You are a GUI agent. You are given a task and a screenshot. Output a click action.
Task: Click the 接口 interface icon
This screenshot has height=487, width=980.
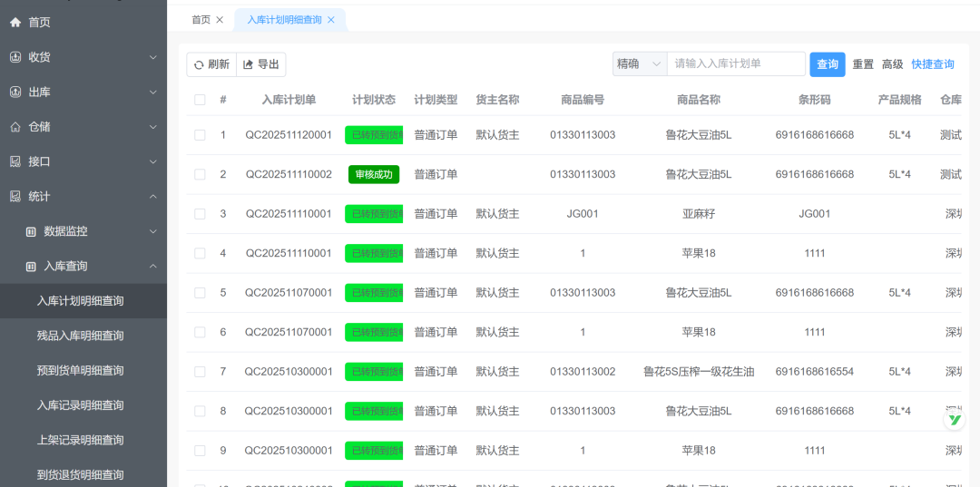coord(15,161)
